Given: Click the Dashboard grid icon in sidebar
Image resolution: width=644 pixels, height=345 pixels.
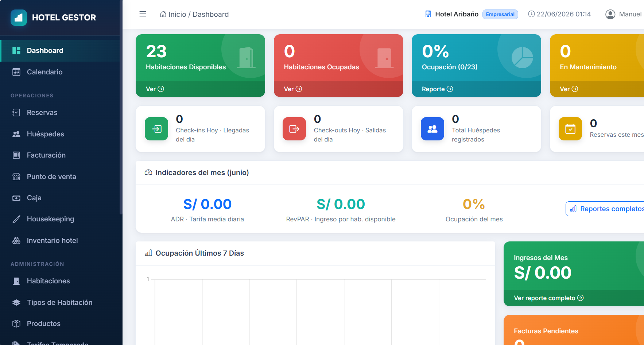Looking at the screenshot, I should pyautogui.click(x=16, y=50).
